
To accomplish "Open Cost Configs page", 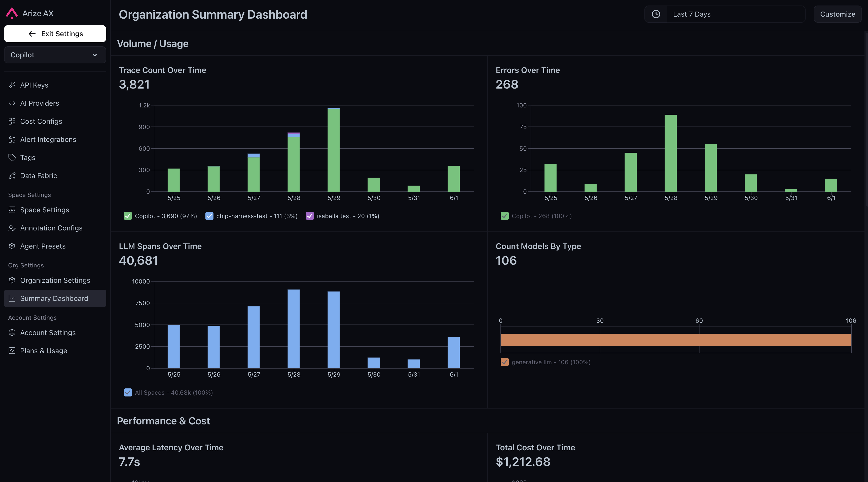I will pos(55,121).
